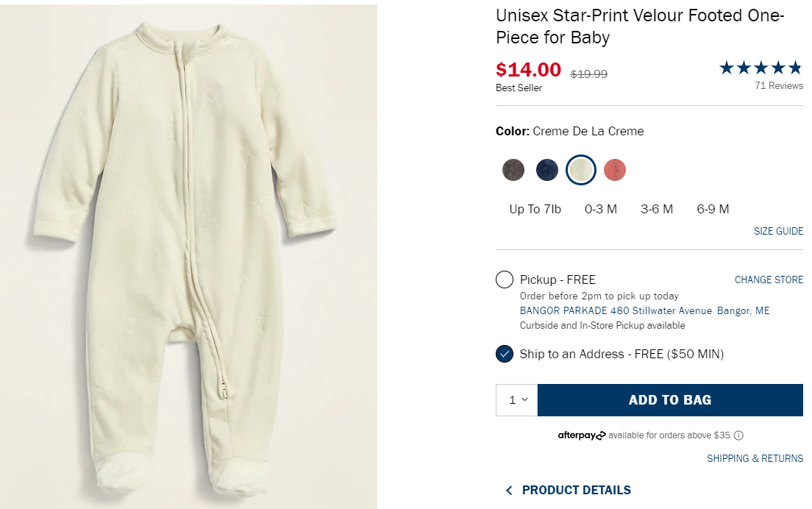
Task: Select Ship to an Address option
Action: (x=505, y=354)
